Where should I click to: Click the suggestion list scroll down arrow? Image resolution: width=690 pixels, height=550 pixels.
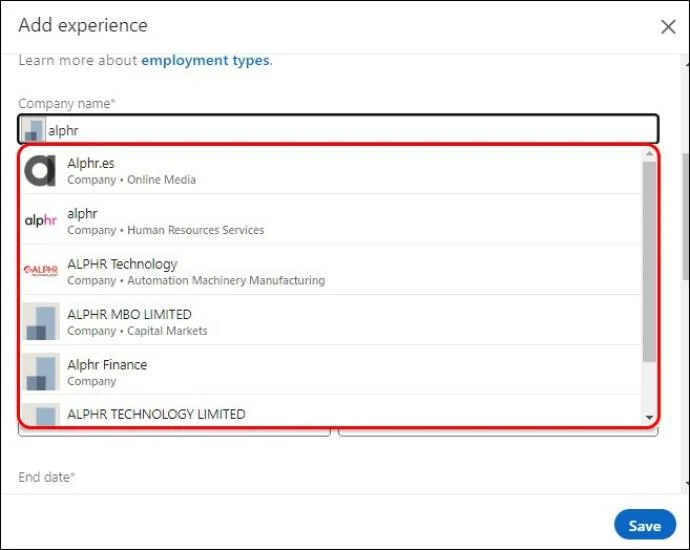(649, 417)
